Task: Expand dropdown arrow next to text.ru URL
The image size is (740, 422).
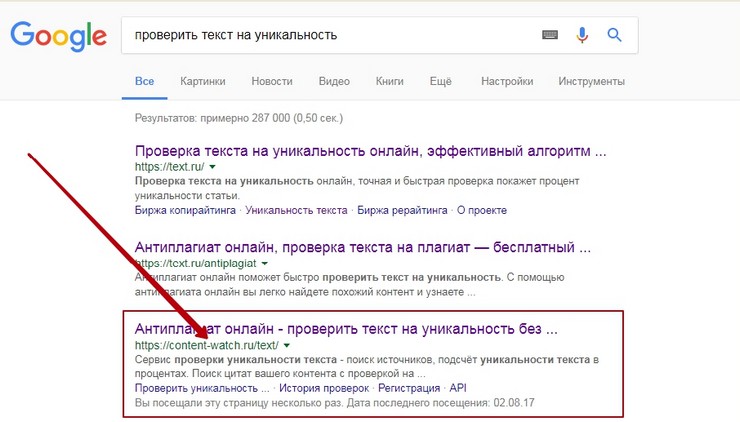Action: (212, 167)
